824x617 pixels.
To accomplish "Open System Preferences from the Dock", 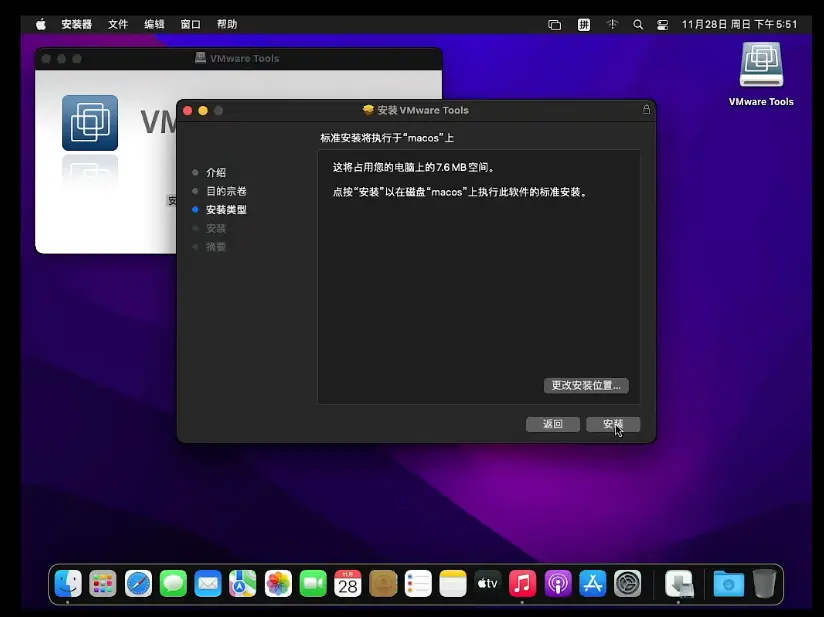I will pos(628,583).
